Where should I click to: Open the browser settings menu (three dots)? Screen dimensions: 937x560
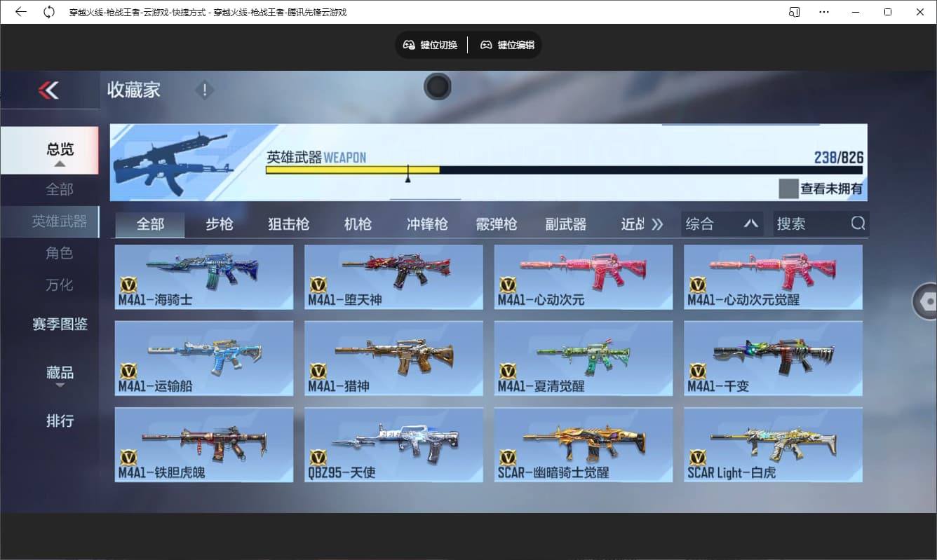coord(824,12)
